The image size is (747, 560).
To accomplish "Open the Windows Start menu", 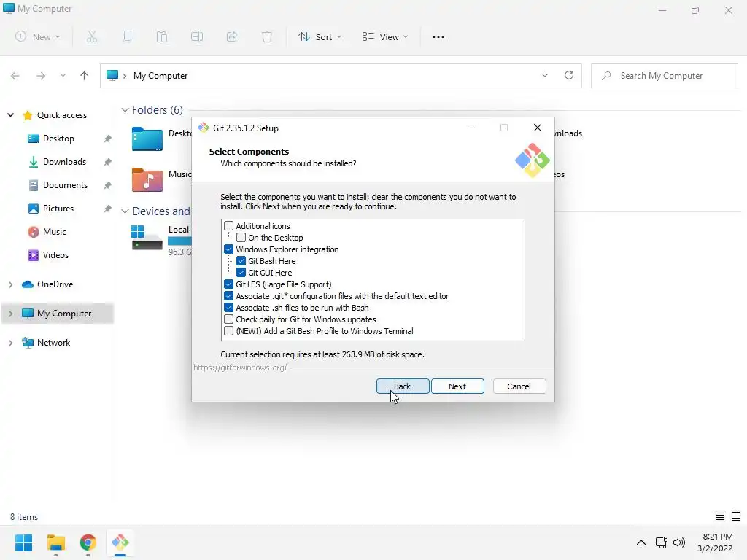I will point(24,542).
